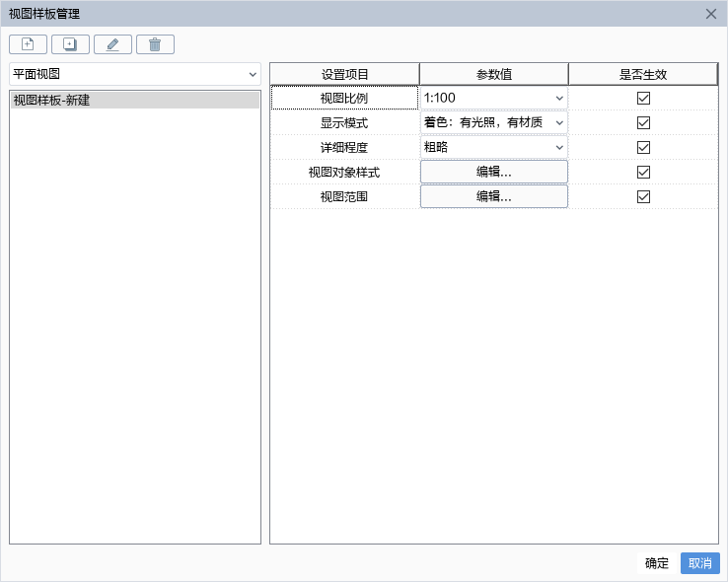Viewport: 728px width, 582px height.
Task: Click the trash delete template icon
Action: (x=155, y=44)
